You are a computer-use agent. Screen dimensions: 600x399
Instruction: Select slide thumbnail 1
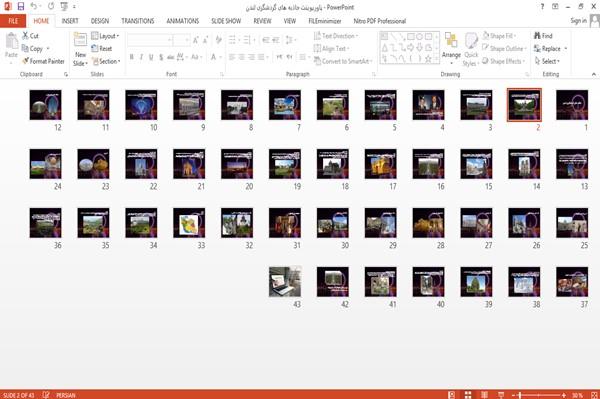572,105
